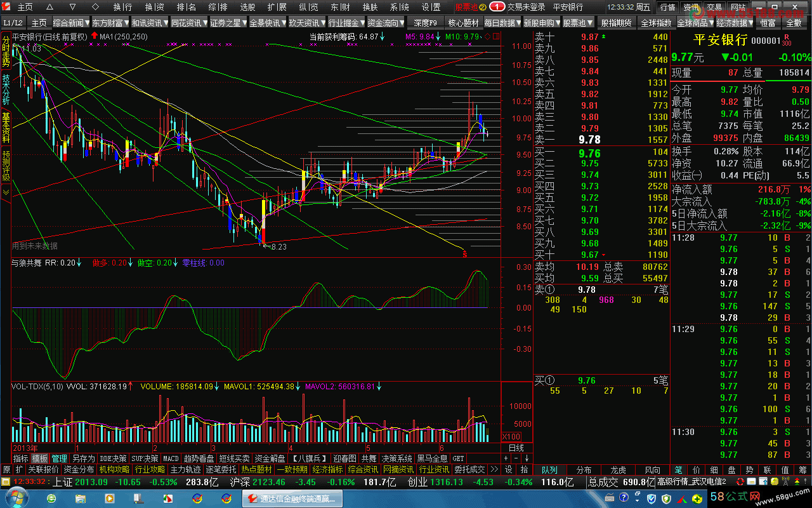Viewport: 812px width, 508px height.
Task: Open the 东方财富 dropdown
Action: pyautogui.click(x=110, y=23)
